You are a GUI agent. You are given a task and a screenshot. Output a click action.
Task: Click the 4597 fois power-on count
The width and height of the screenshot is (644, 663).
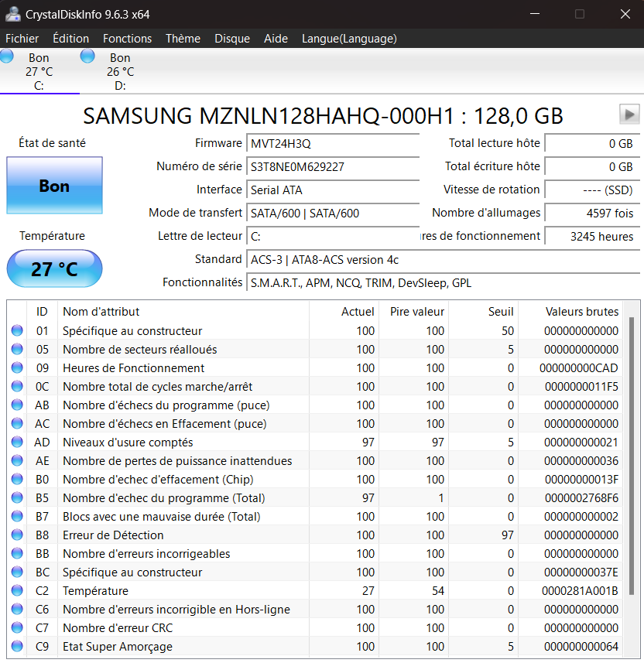592,213
